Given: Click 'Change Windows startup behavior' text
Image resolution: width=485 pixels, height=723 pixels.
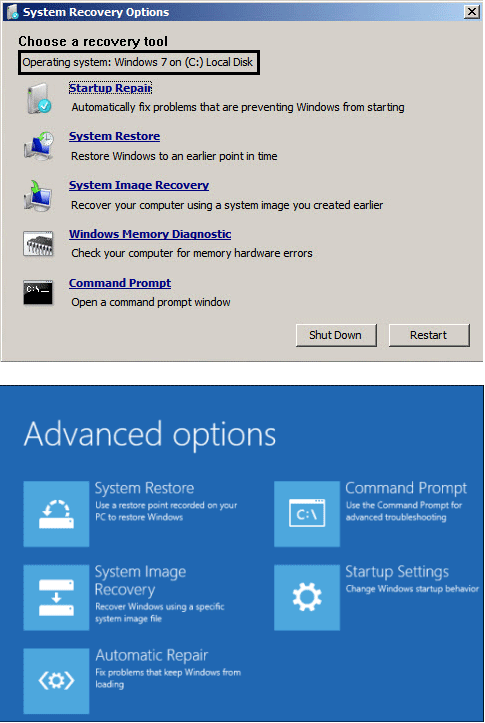Looking at the screenshot, I should (x=412, y=589).
